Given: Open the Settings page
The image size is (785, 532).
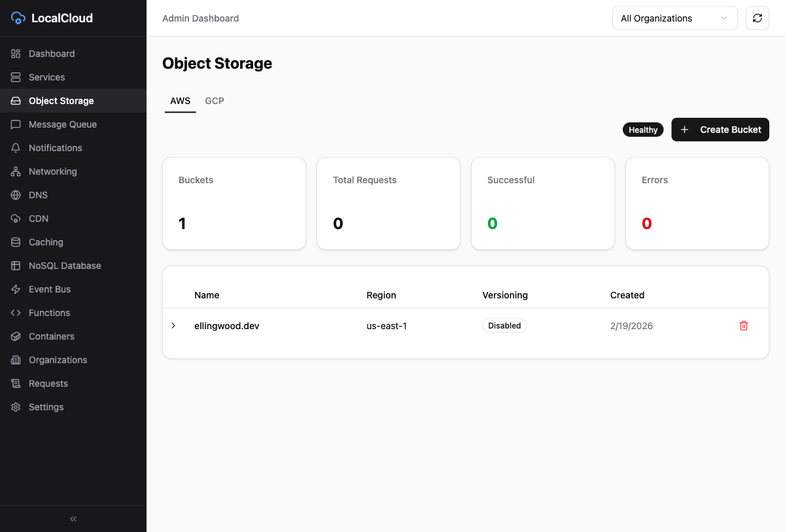Looking at the screenshot, I should [46, 406].
